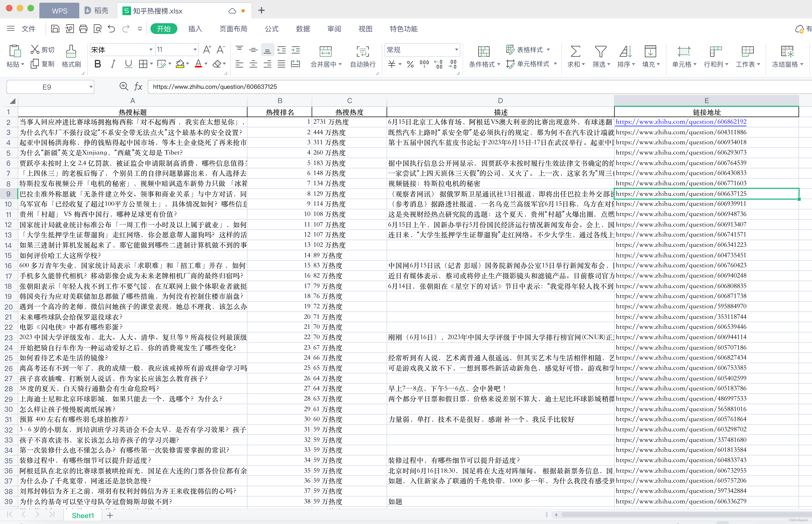Viewport: 812px width, 524px height.
Task: Toggle Underline formatting
Action: (129, 64)
